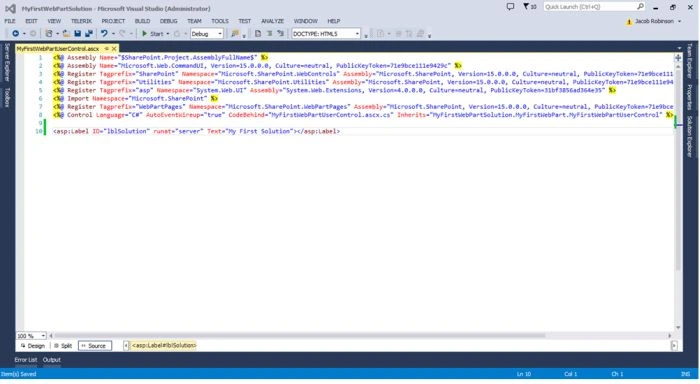The height and width of the screenshot is (384, 700).
Task: Select the MyFirstWebPartUserControl.ascx tab
Action: pyautogui.click(x=58, y=48)
